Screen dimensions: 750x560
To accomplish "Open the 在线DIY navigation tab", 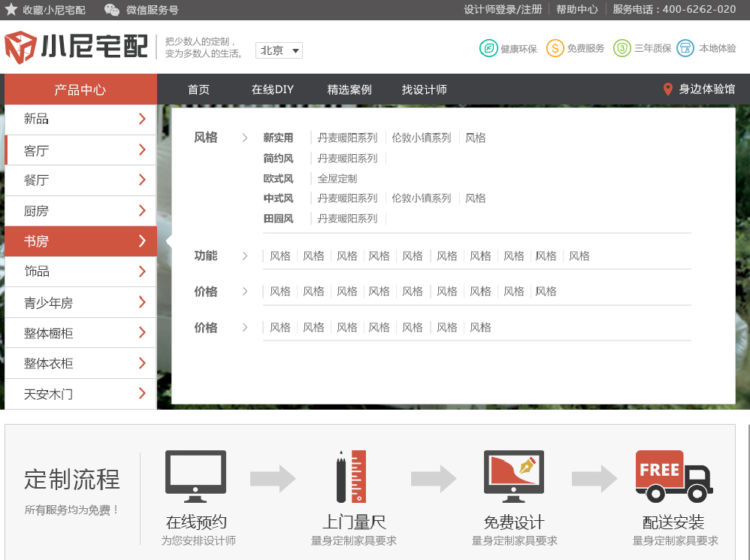I will (x=272, y=89).
